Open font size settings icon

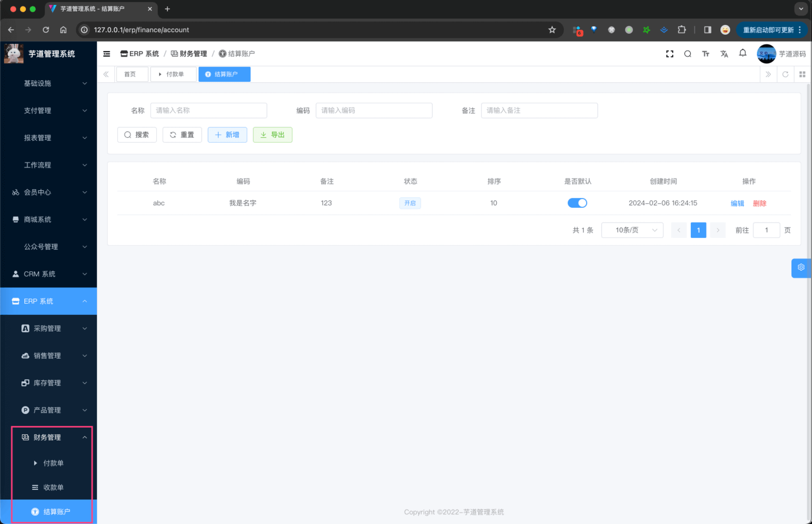tap(705, 54)
